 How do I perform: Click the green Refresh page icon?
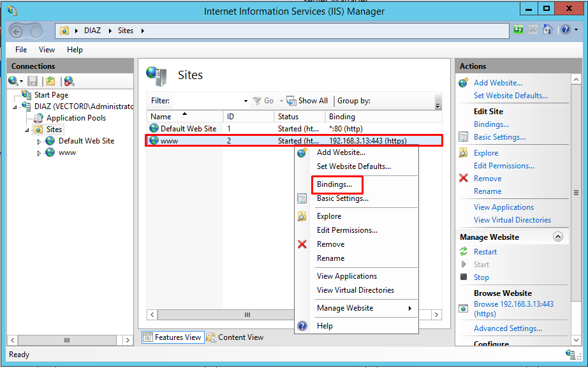click(518, 29)
